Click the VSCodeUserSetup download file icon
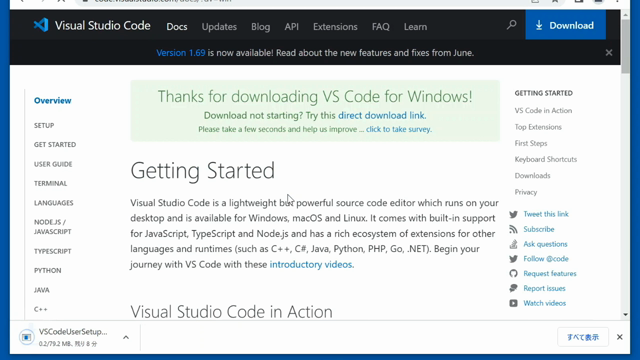Viewport: 640px width, 360px height. coord(27,337)
